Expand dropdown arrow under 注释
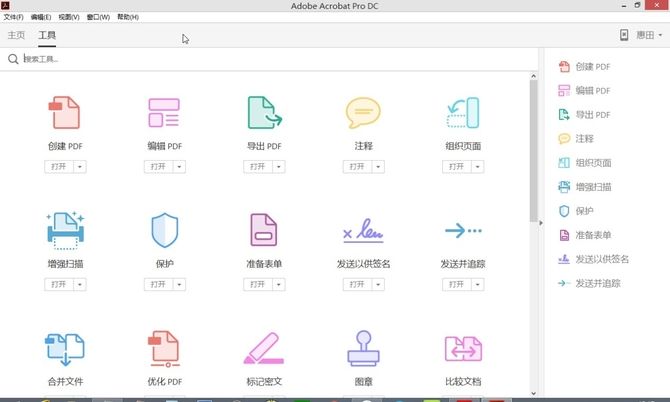 [378, 167]
